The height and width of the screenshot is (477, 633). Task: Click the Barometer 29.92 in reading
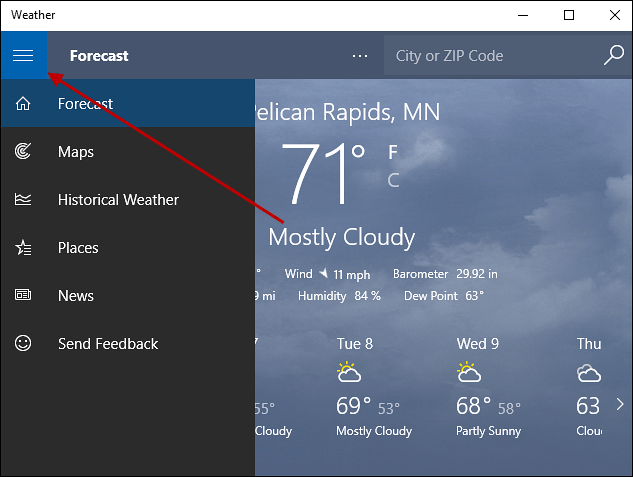tap(445, 274)
